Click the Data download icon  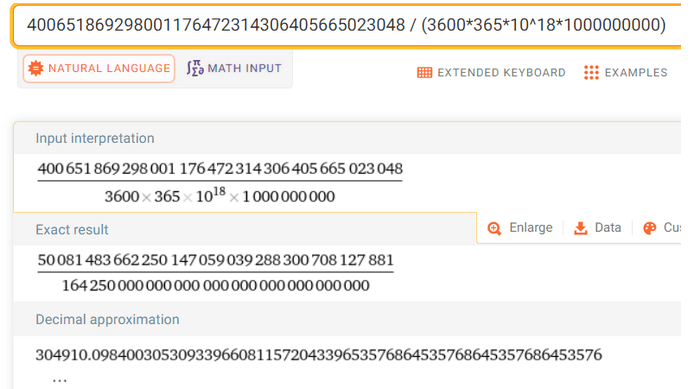pyautogui.click(x=580, y=228)
